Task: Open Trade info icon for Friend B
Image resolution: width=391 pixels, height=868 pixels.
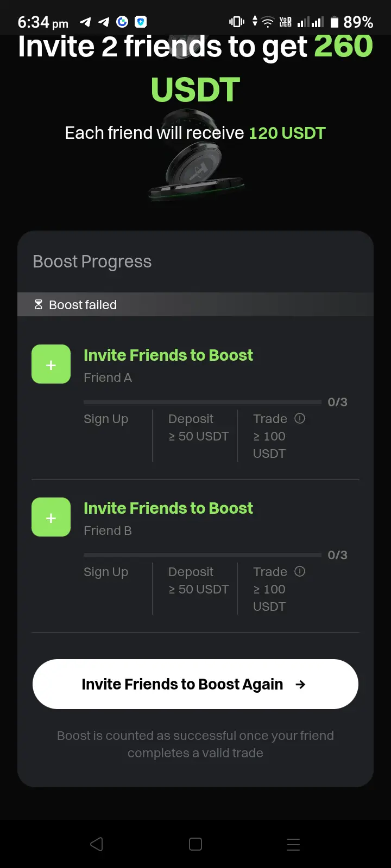Action: pyautogui.click(x=300, y=571)
